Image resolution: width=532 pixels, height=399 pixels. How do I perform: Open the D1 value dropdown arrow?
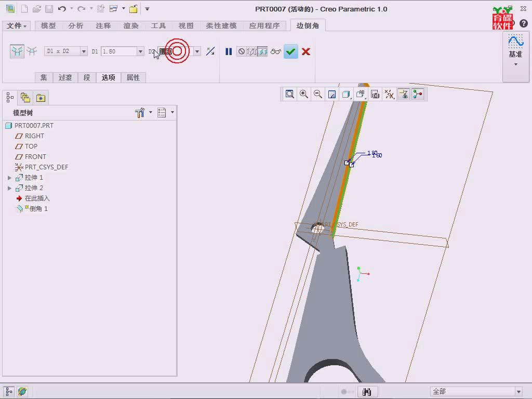pos(140,51)
